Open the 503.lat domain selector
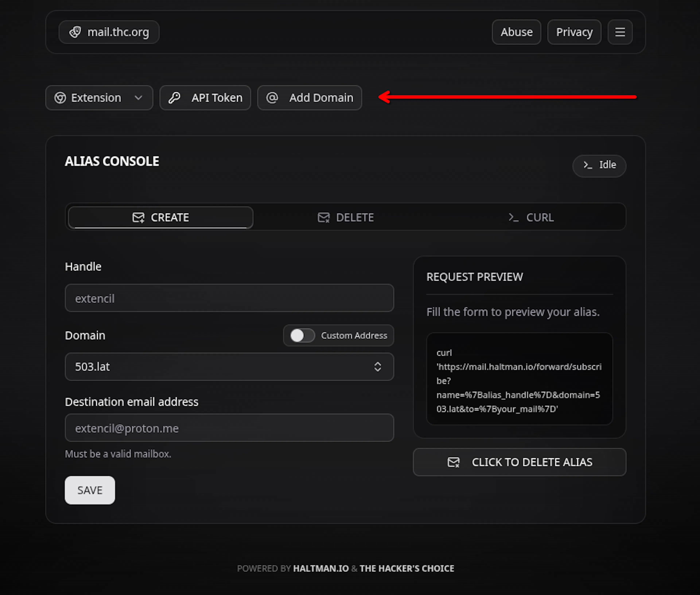 point(229,367)
